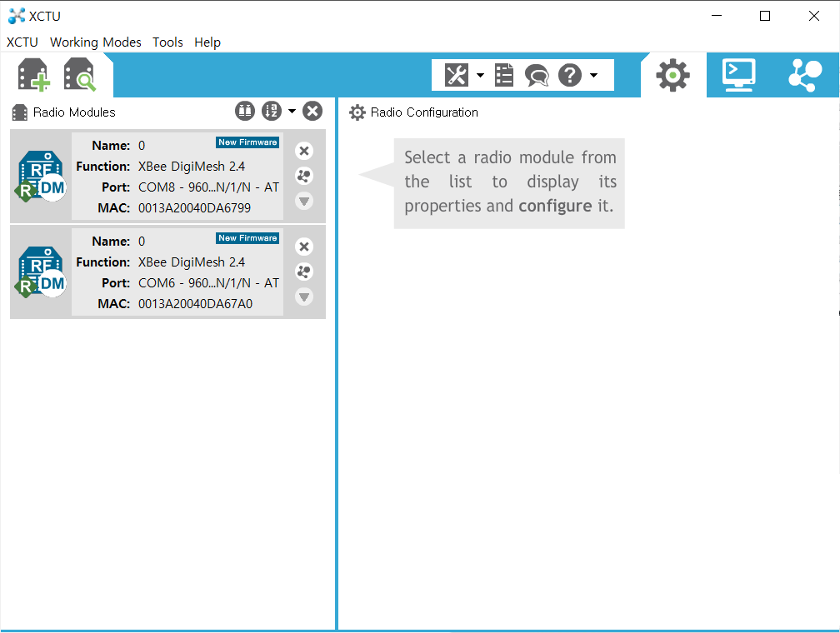Expand the tools wrench dropdown arrow
840x633 pixels.
(x=480, y=75)
